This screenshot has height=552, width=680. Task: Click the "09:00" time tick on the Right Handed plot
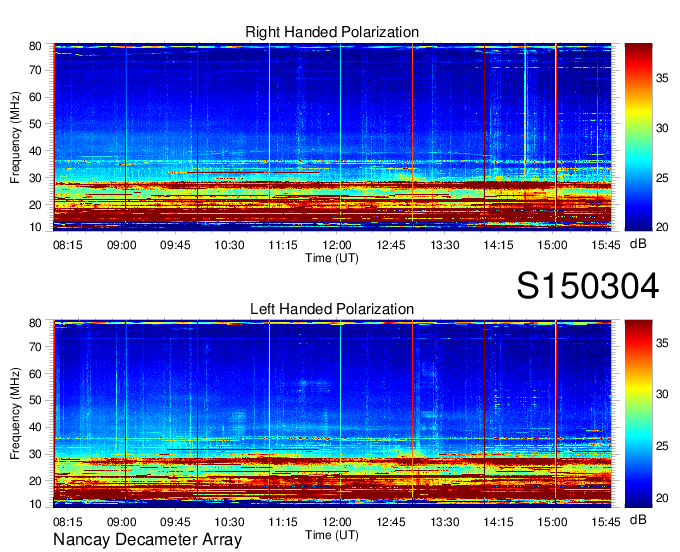(x=121, y=245)
